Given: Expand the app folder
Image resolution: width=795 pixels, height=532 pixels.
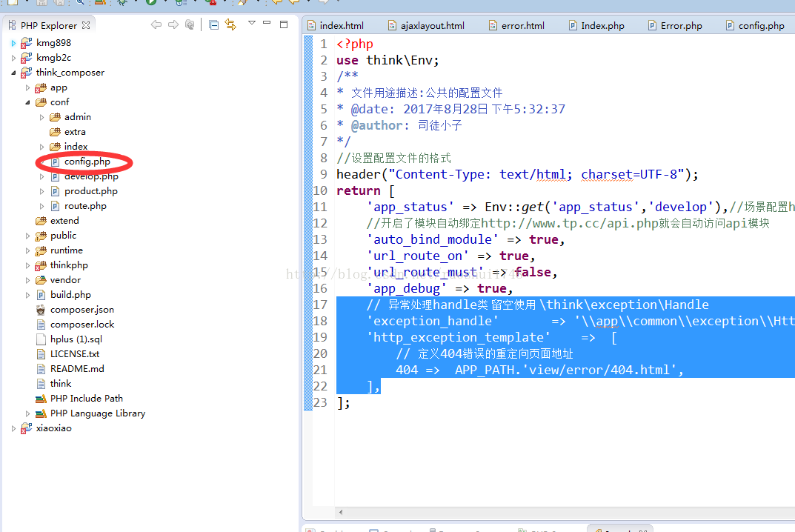Looking at the screenshot, I should pos(28,87).
